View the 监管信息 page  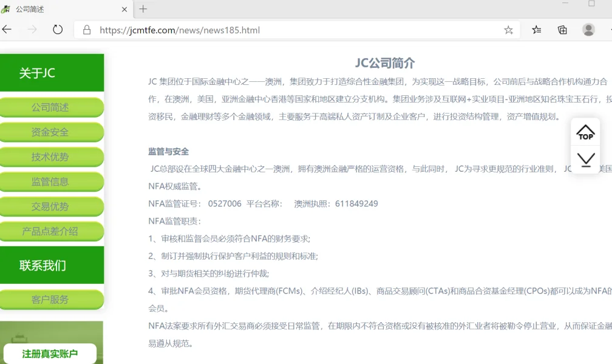(52, 181)
